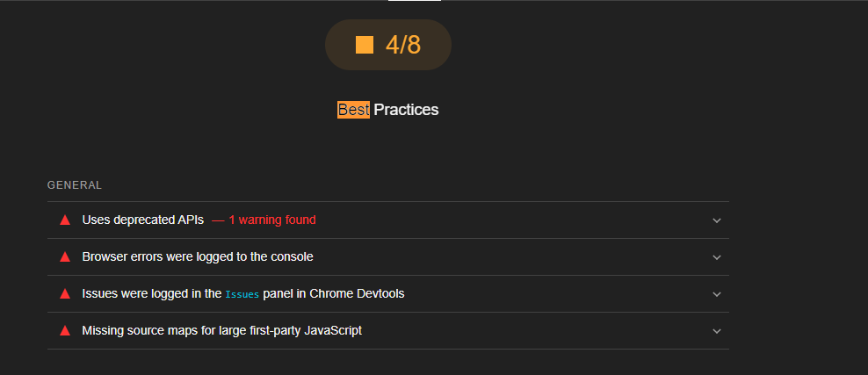
Task: Open Browser errors were logged audit row
Action: [x=198, y=256]
